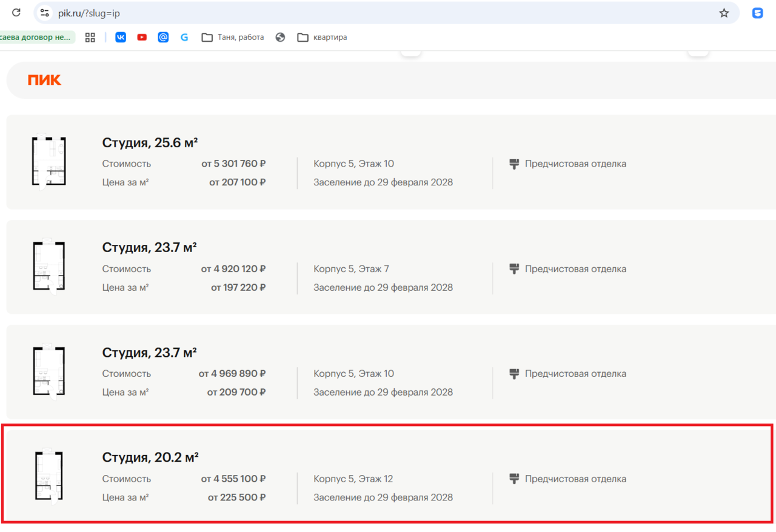776x532 pixels.
Task: Open the "Студия, 25.6 м²" listing title
Action: point(150,143)
